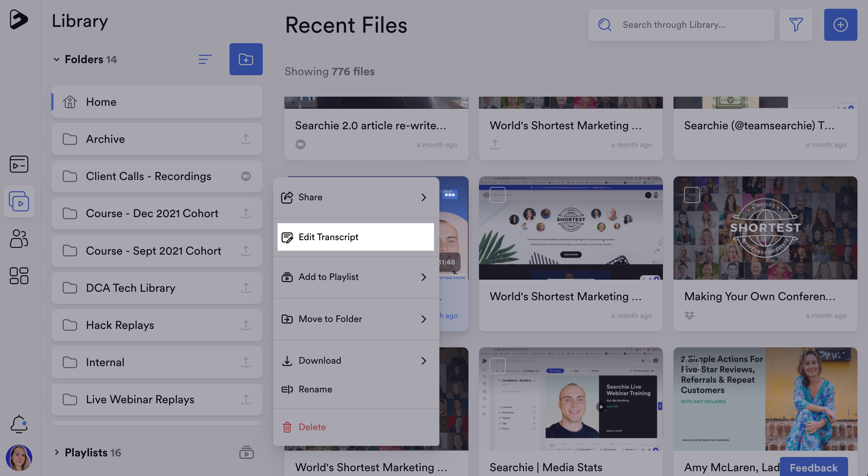Choose Download from context menu
Image resolution: width=868 pixels, height=476 pixels.
coord(355,361)
